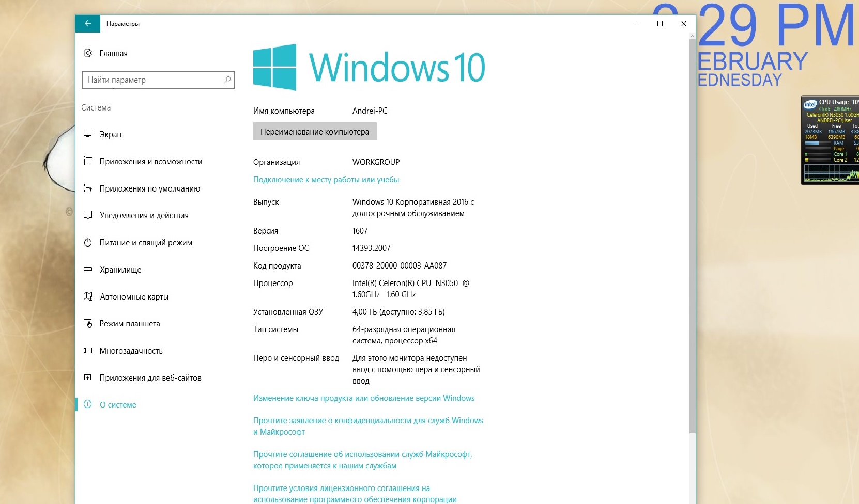The width and height of the screenshot is (859, 504).
Task: Open Приложения для веб-сайтов section
Action: click(150, 377)
